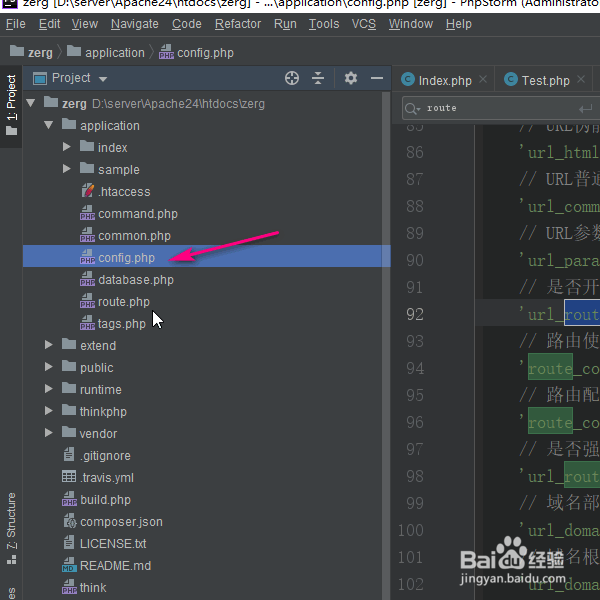The width and height of the screenshot is (600, 600).
Task: Open Project panel settings gear
Action: tap(351, 78)
